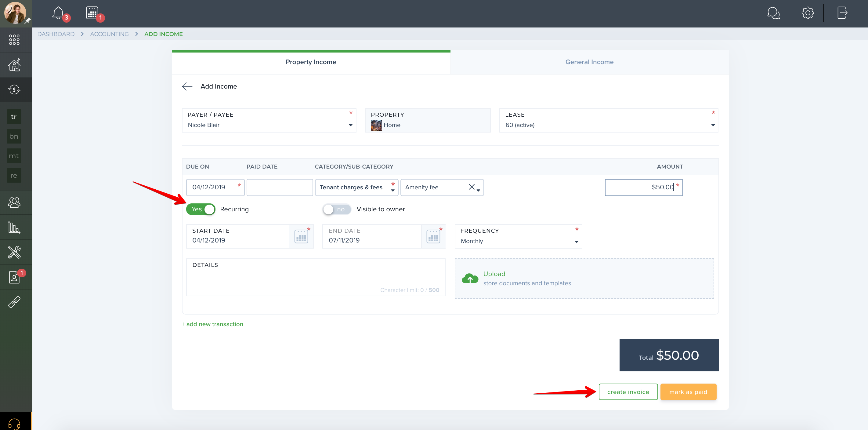Image resolution: width=868 pixels, height=430 pixels.
Task: Click the Due On date field
Action: [215, 187]
